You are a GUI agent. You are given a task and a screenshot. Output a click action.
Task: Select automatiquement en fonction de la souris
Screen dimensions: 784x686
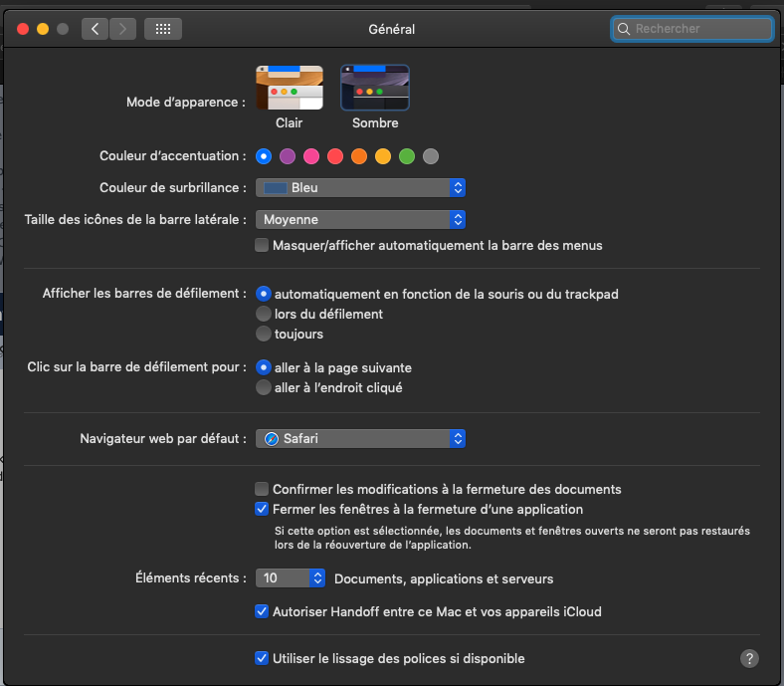tap(264, 294)
